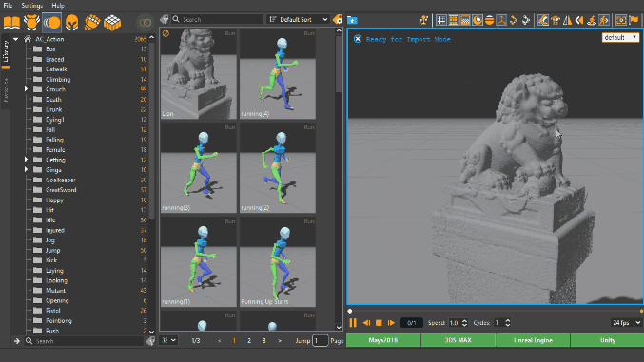Click the mirror flip triangles icon

click(567, 20)
